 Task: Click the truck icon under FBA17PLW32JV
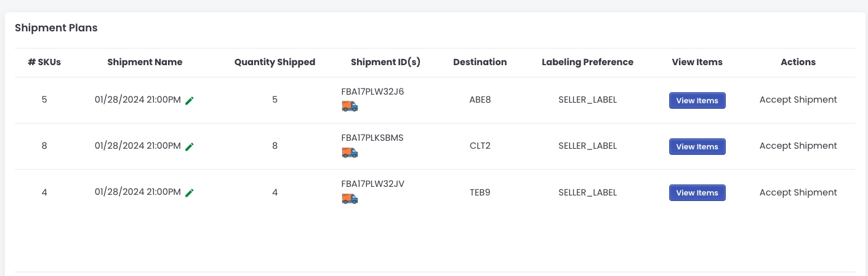tap(350, 199)
